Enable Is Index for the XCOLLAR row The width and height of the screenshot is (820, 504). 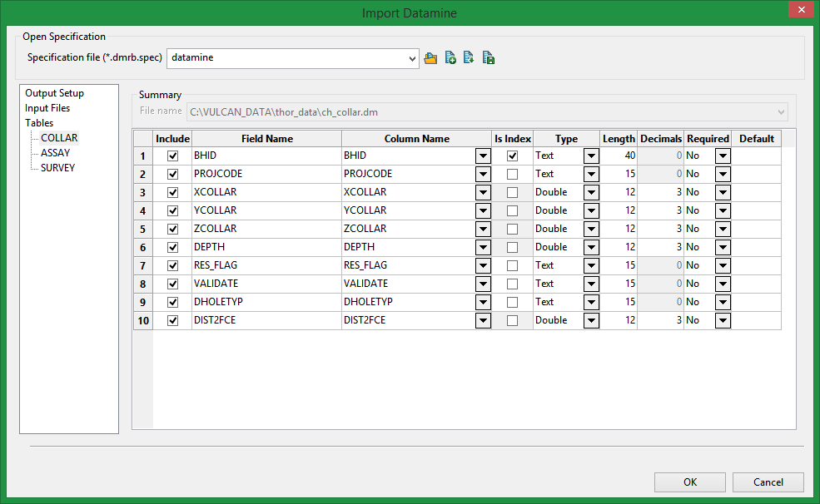[x=512, y=192]
